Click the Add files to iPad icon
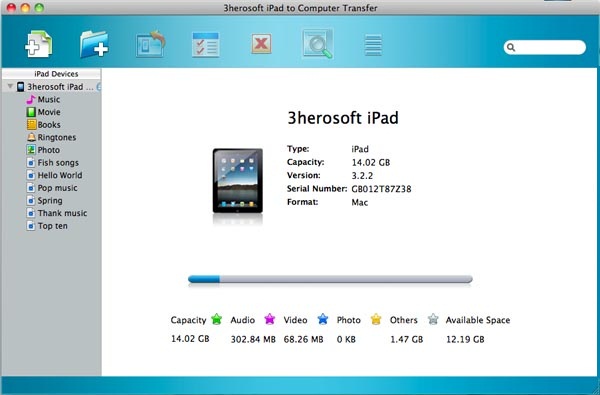Screen dimensions: 600x395 (39, 45)
